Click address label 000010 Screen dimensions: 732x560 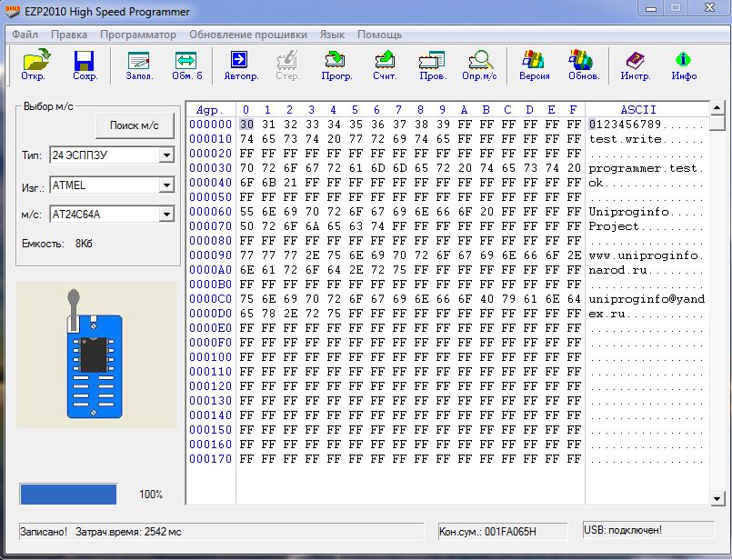coord(211,139)
